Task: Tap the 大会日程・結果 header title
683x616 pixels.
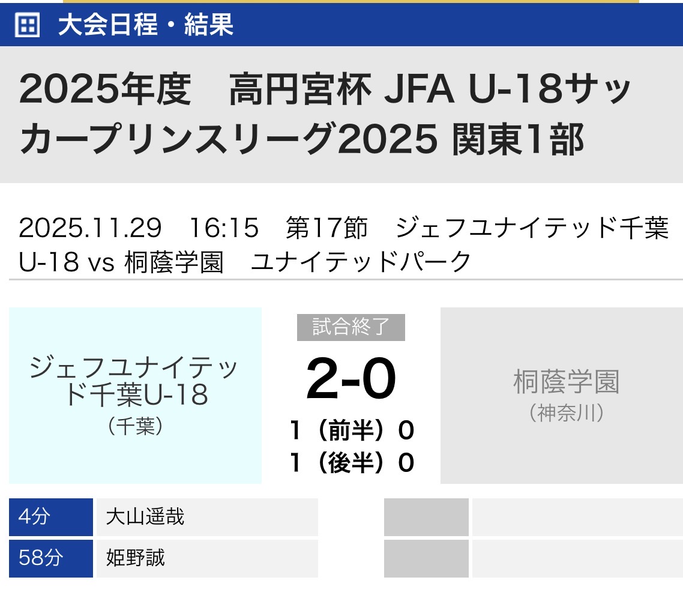Action: [145, 26]
